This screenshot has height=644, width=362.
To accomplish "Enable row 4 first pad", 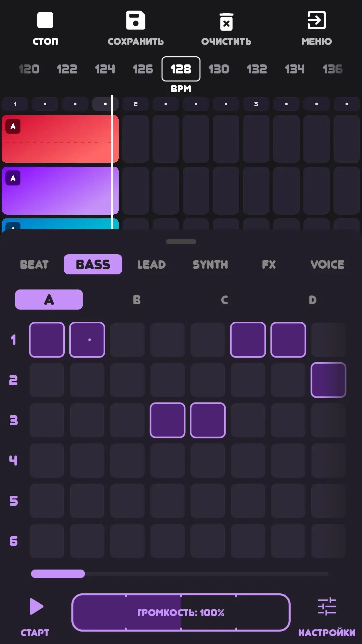I will (47, 461).
